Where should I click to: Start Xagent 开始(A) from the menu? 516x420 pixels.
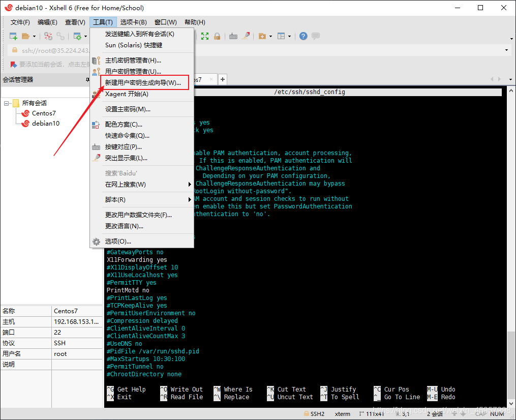coord(142,94)
